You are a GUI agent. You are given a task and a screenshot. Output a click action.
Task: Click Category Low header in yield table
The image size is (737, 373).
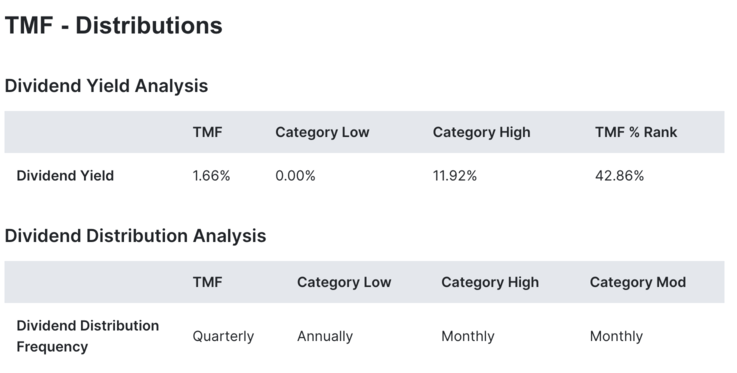pyautogui.click(x=322, y=132)
